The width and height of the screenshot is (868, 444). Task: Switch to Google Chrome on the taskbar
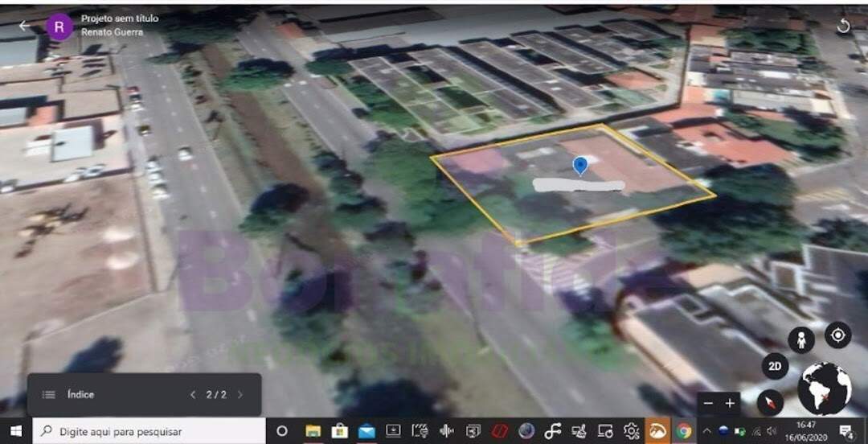[684, 431]
